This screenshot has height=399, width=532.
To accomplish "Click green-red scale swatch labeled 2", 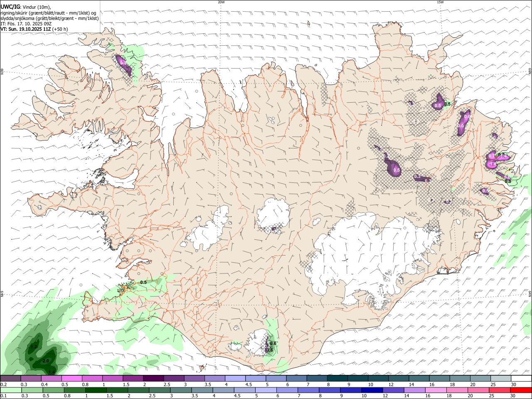I will point(138,390).
